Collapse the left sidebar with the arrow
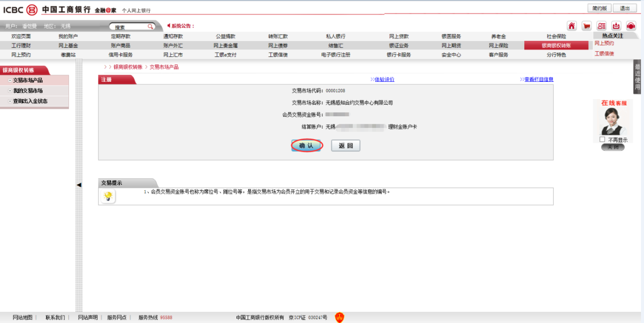Viewport: 644px width, 323px height. point(79,185)
